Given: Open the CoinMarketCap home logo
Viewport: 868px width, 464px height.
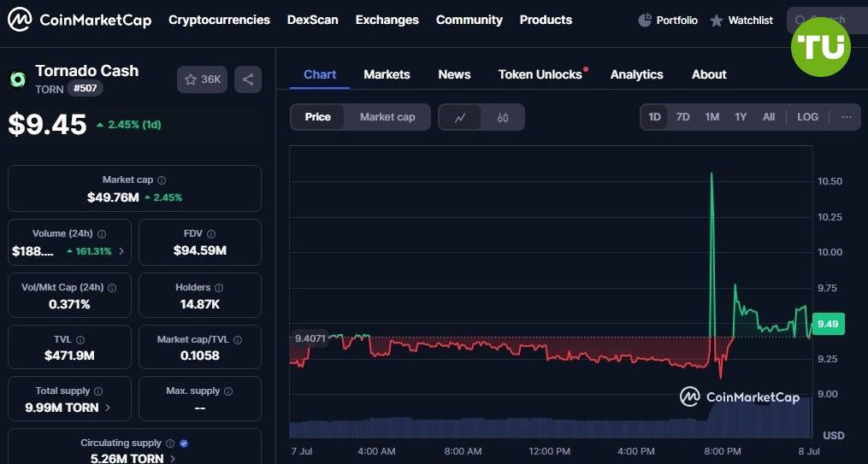Looking at the screenshot, I should (x=80, y=21).
